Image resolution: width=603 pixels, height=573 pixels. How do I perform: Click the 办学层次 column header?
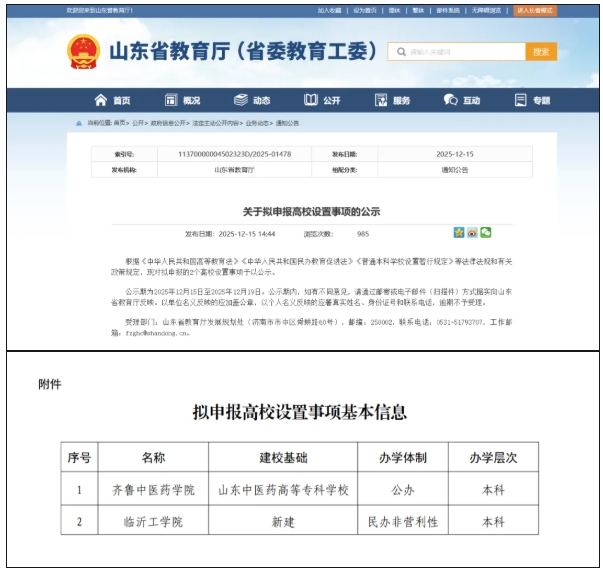493,458
